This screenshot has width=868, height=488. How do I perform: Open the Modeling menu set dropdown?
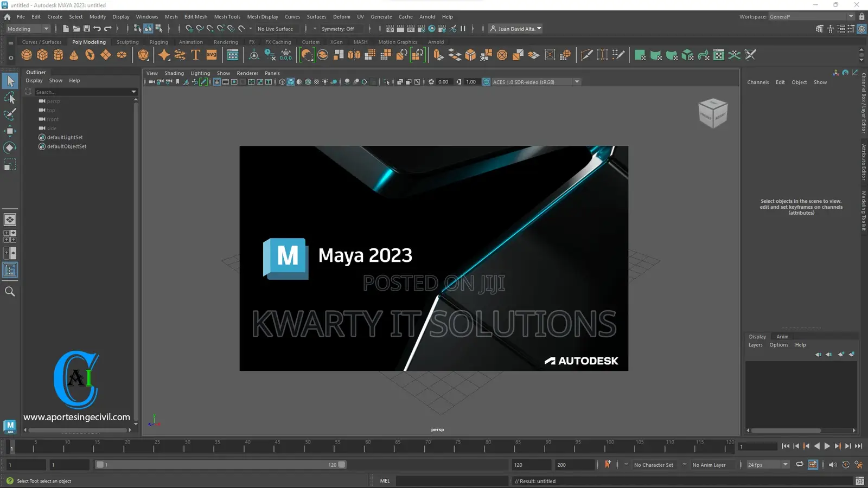(x=28, y=29)
